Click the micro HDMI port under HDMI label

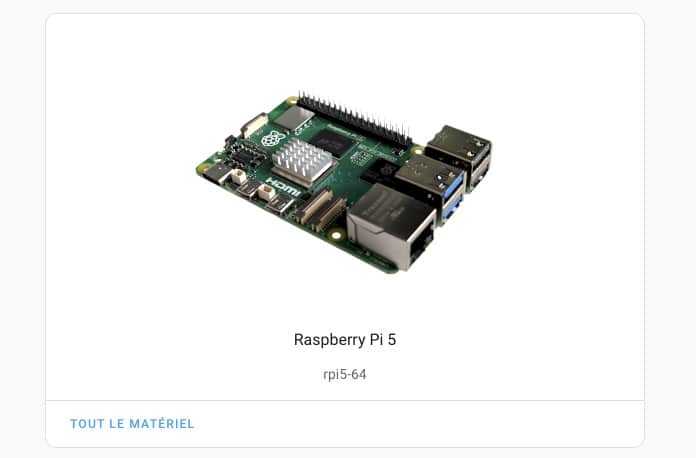click(x=279, y=204)
